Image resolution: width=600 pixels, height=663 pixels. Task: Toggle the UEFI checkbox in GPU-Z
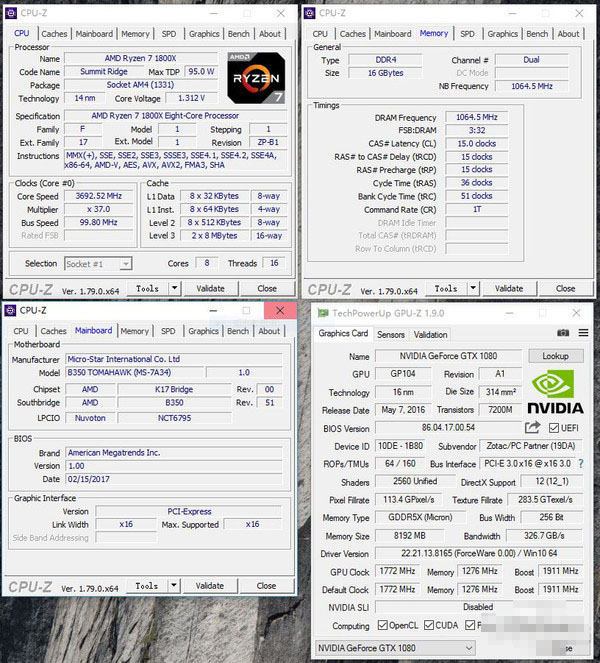click(x=554, y=428)
